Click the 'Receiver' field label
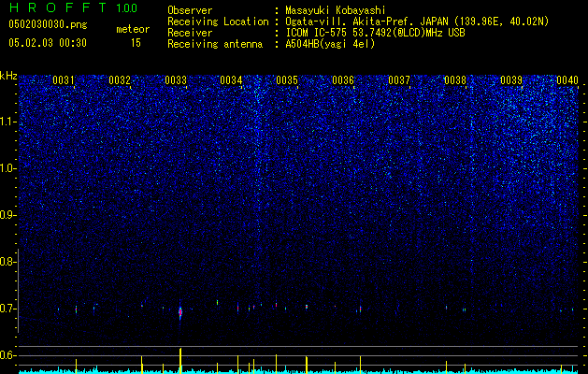588x374 pixels. (190, 33)
